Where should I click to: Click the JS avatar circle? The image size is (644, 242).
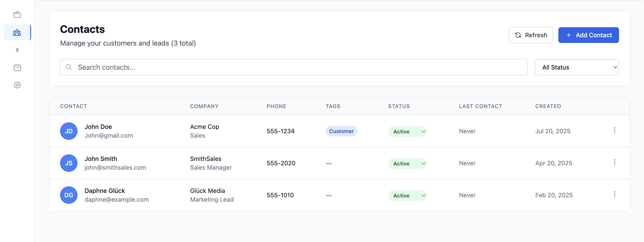(69, 163)
